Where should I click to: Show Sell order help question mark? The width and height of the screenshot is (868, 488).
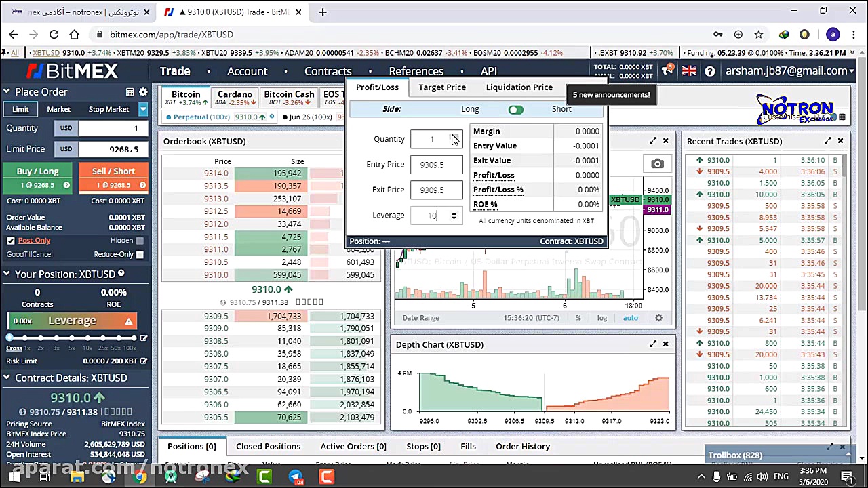[142, 185]
